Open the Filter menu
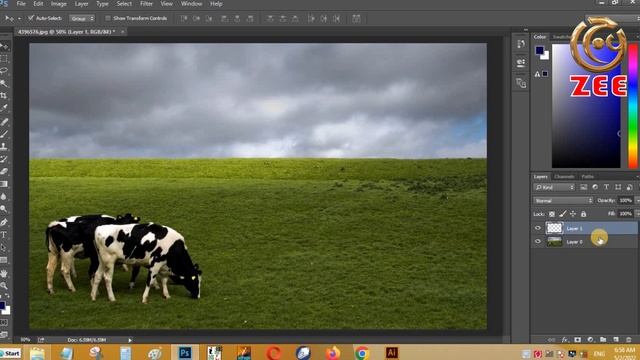This screenshot has height=360, width=640. click(146, 4)
